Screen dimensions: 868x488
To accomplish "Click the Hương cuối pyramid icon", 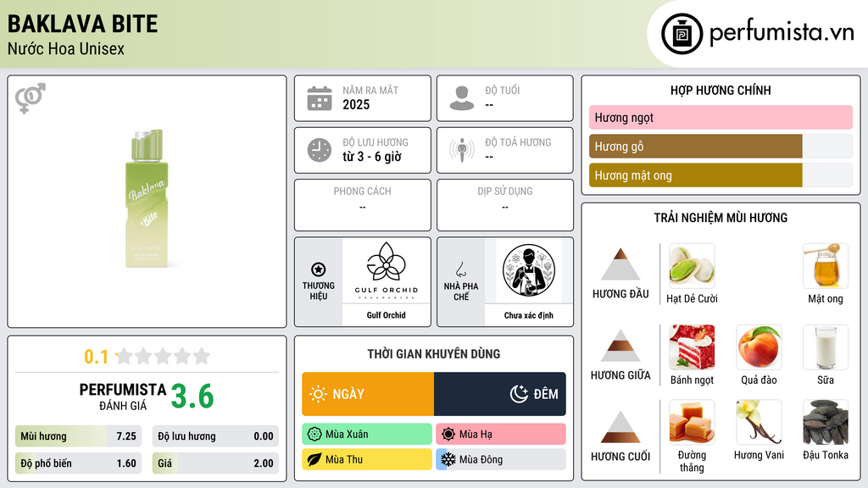I will 620,427.
